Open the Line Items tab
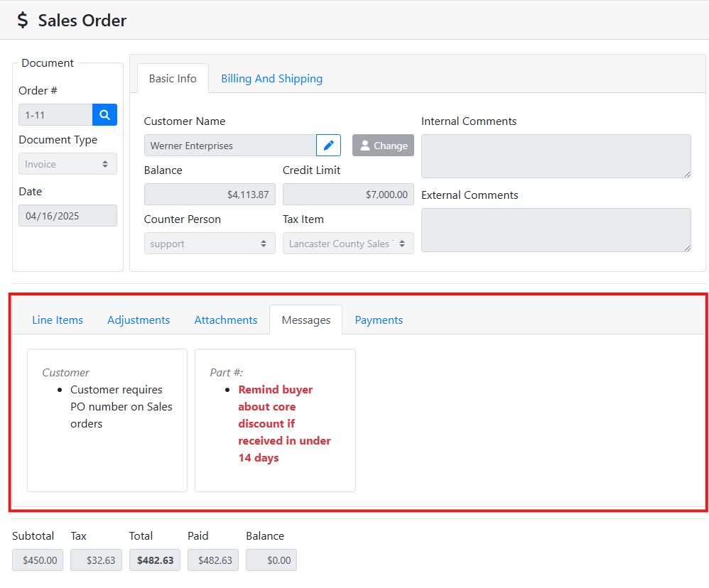The image size is (709, 588). tap(58, 320)
